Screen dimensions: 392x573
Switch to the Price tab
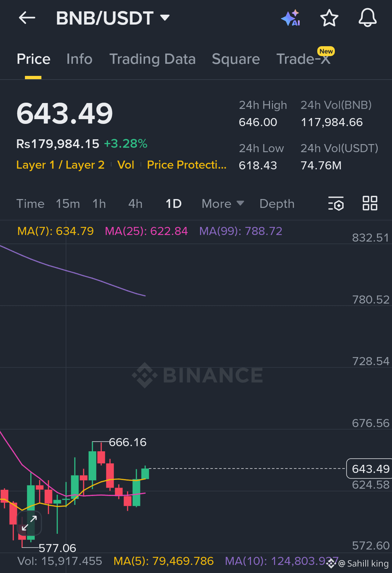[x=33, y=59]
